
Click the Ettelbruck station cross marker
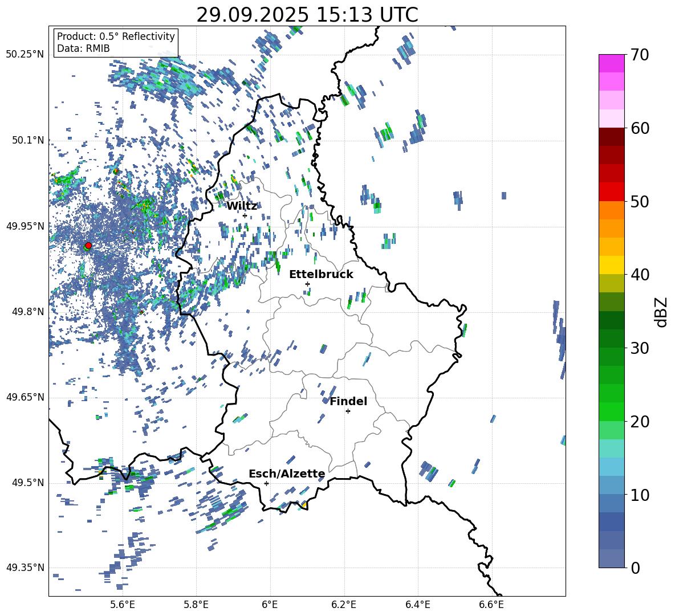pyautogui.click(x=307, y=284)
